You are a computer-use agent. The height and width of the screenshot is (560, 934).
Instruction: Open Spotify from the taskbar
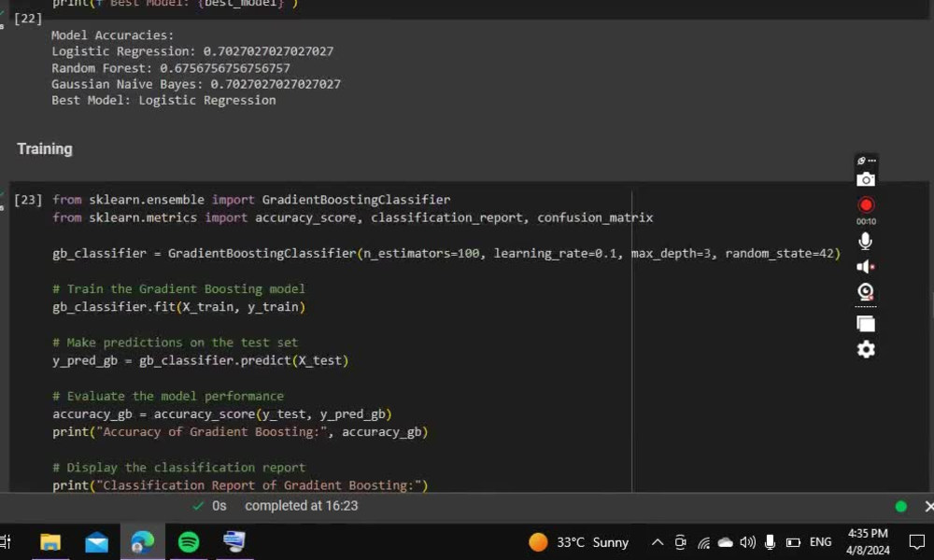189,542
